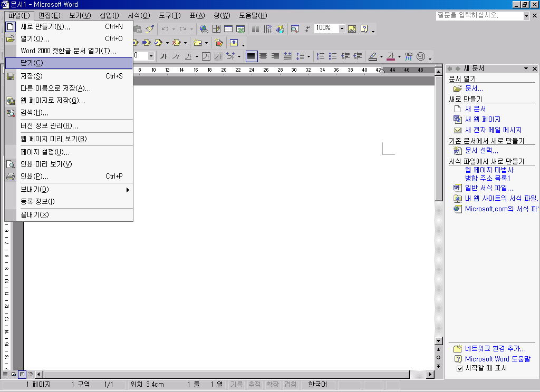Viewport: 540px width, 392px height.
Task: Open the 새 문서 task pane dropdown arrow
Action: pos(526,68)
